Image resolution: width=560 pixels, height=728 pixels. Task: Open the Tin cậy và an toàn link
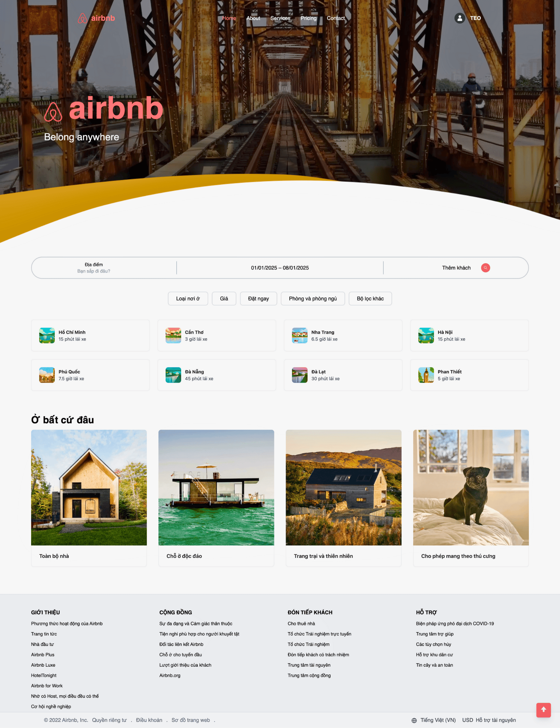tap(434, 665)
